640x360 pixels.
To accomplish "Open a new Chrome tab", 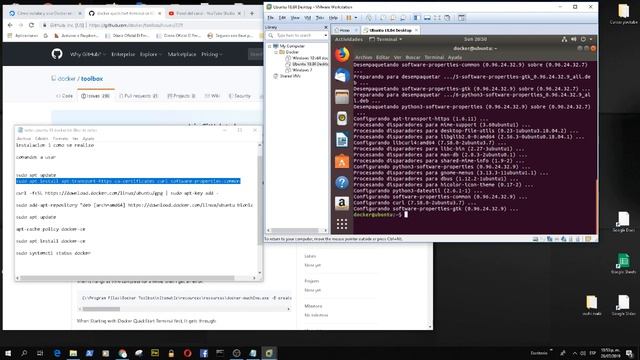I will pyautogui.click(x=252, y=13).
